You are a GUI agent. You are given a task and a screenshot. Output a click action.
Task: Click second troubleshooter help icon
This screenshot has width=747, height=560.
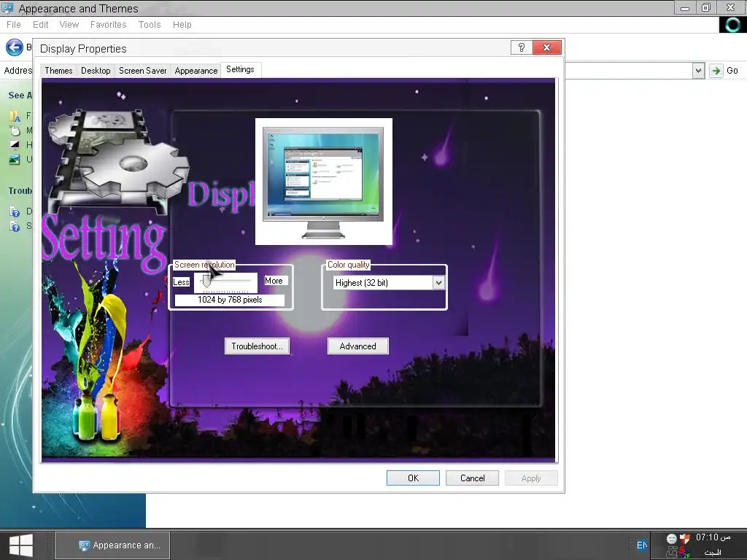(x=15, y=226)
